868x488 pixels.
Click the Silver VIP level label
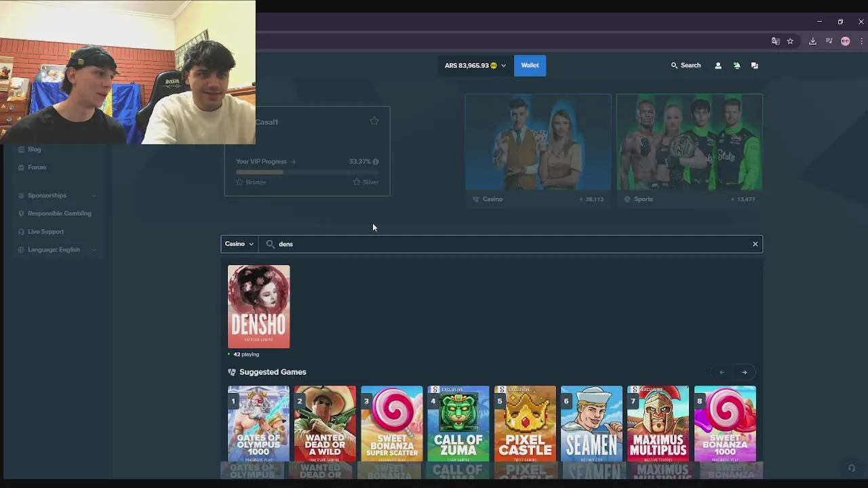coord(370,182)
